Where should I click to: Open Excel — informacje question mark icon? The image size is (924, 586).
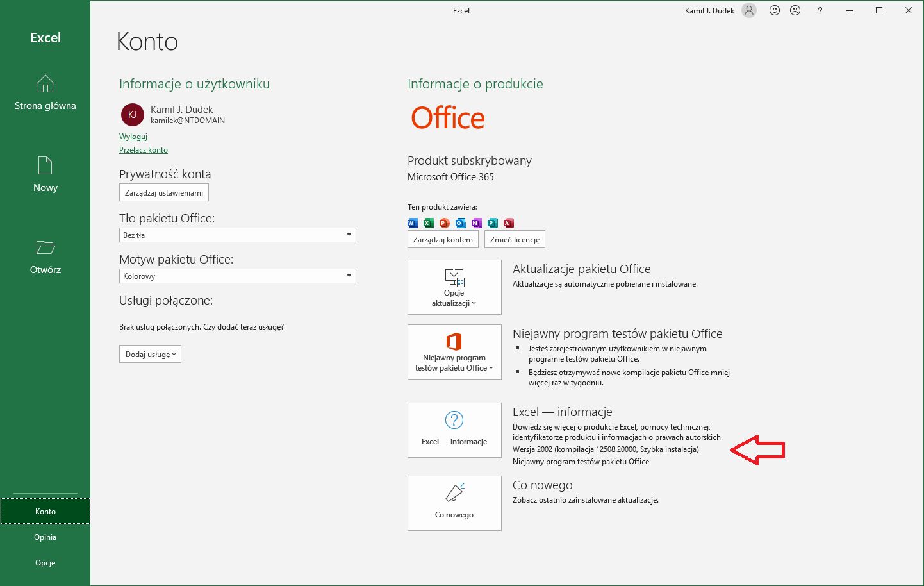click(x=454, y=420)
